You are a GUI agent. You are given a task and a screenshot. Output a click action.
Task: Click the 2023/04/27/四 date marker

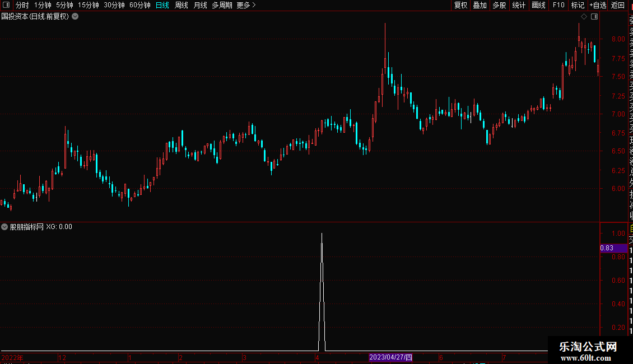point(391,357)
